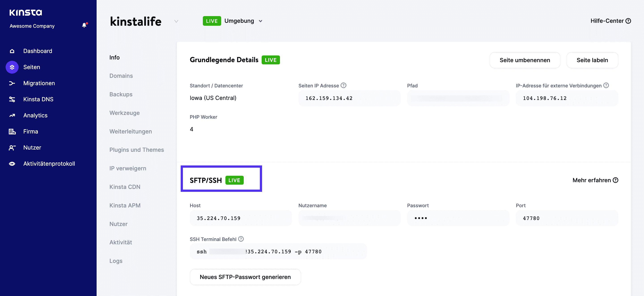The height and width of the screenshot is (296, 644).
Task: Select the Aktivitätenprotokoll eye icon
Action: tap(12, 163)
